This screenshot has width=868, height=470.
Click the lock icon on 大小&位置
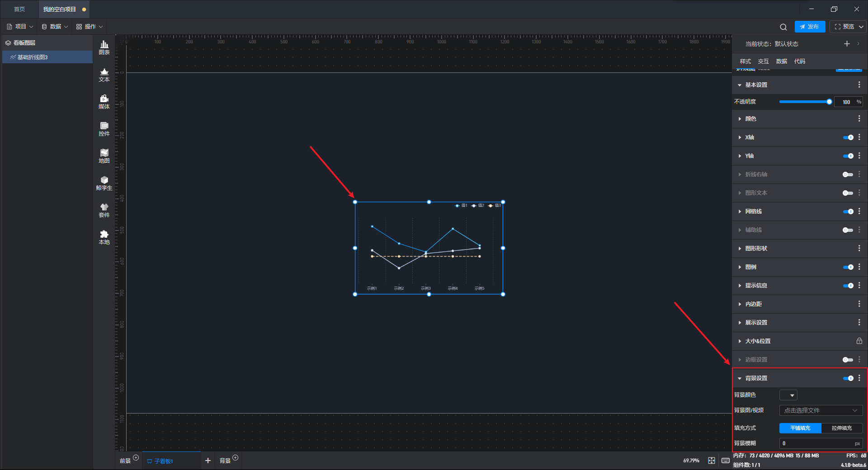point(859,341)
